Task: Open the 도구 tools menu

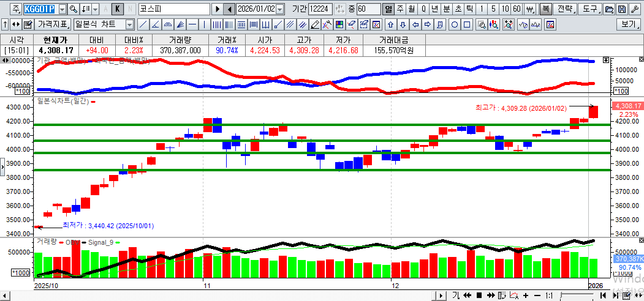Action: pos(589,9)
